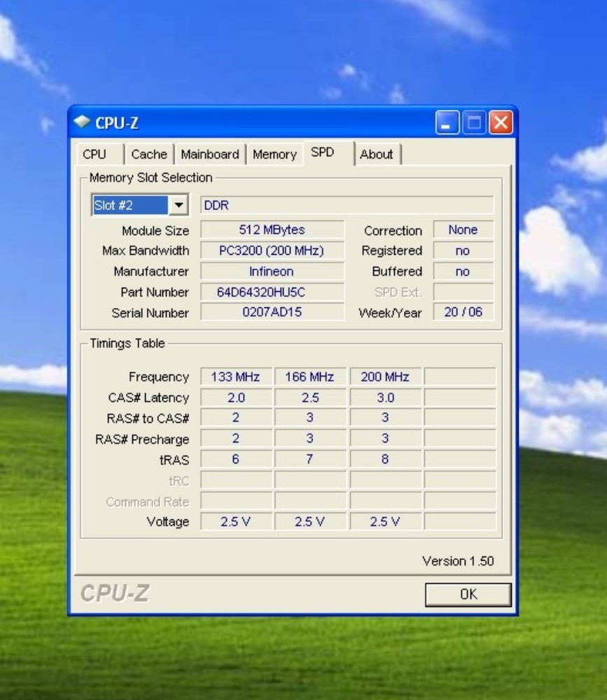Image resolution: width=607 pixels, height=700 pixels.
Task: Open the memory slot dropdown arrow
Action: [179, 205]
